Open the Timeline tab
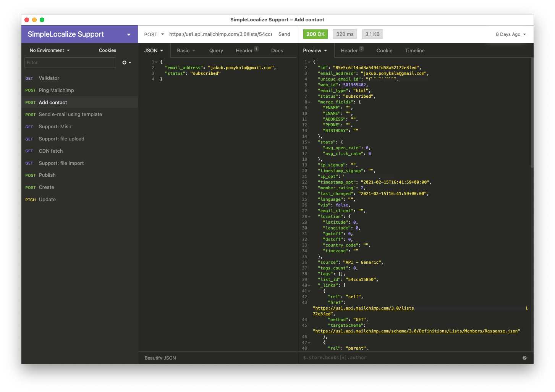 tap(415, 50)
